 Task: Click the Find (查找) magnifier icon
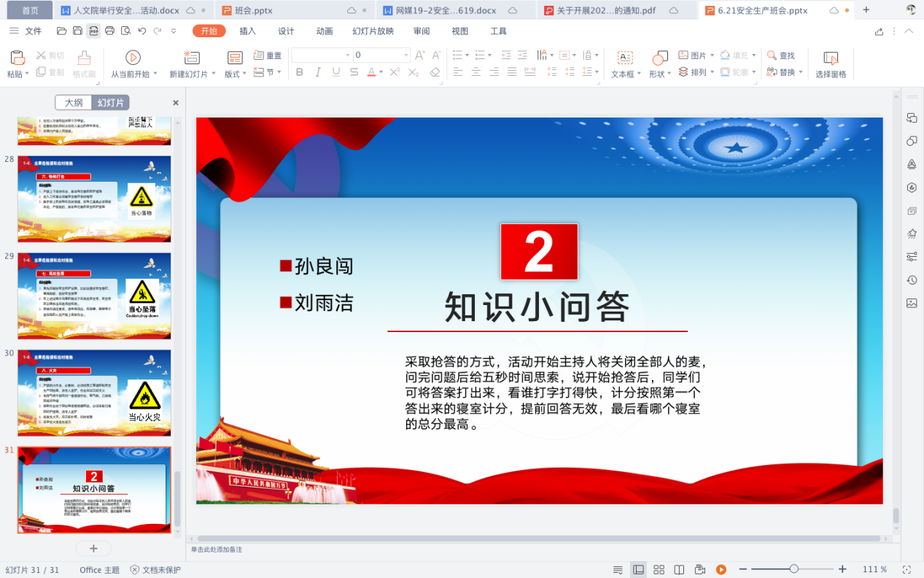[772, 55]
